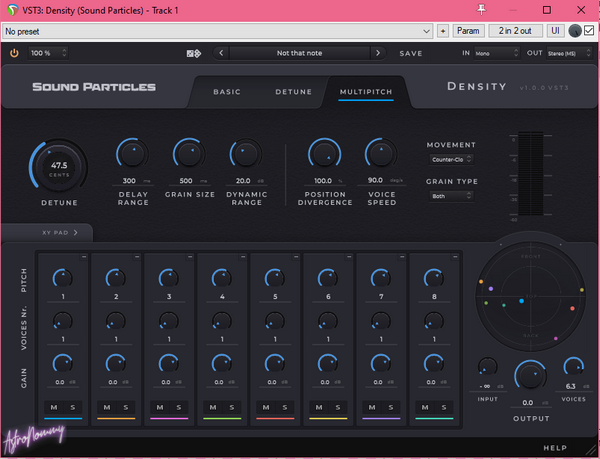
Task: Collapse pitch channel 2 with minus icon
Action: click(137, 257)
